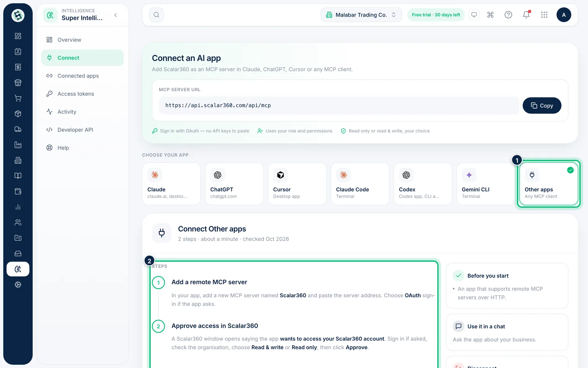
Task: Choose the ChatGPT app card
Action: (x=234, y=184)
